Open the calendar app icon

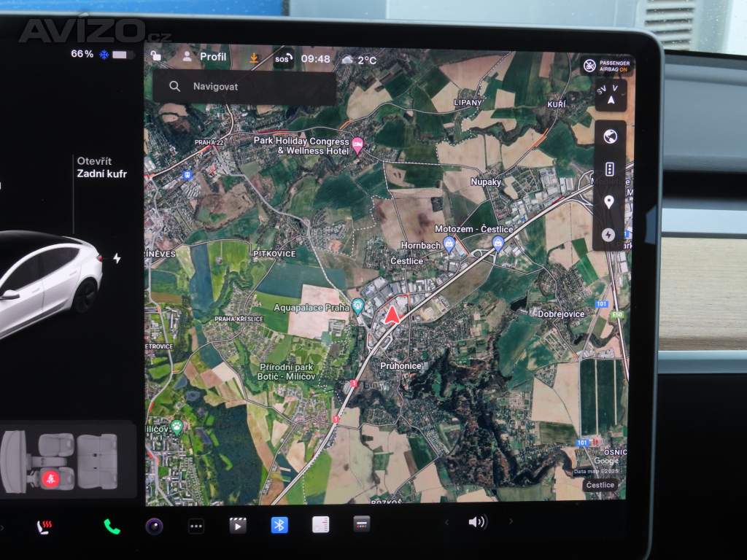362,525
